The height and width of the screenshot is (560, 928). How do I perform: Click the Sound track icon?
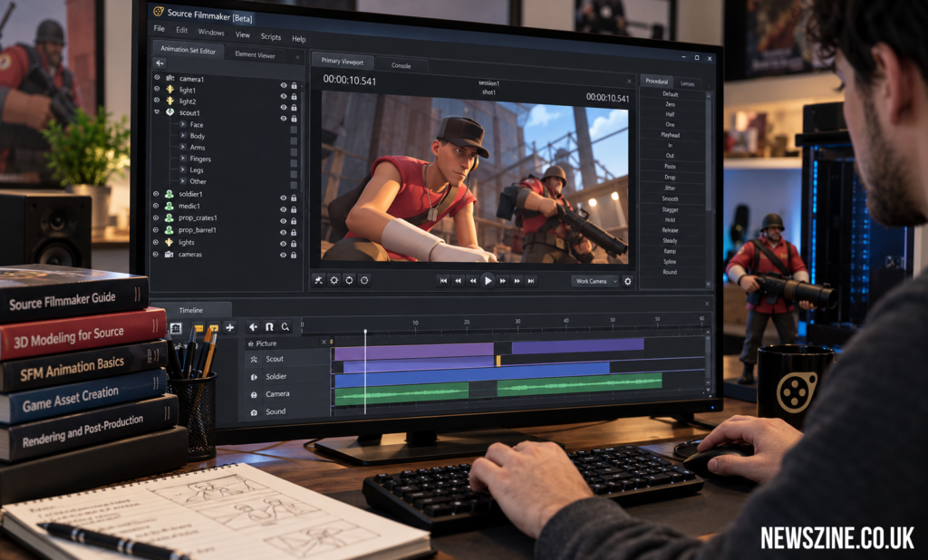click(254, 412)
